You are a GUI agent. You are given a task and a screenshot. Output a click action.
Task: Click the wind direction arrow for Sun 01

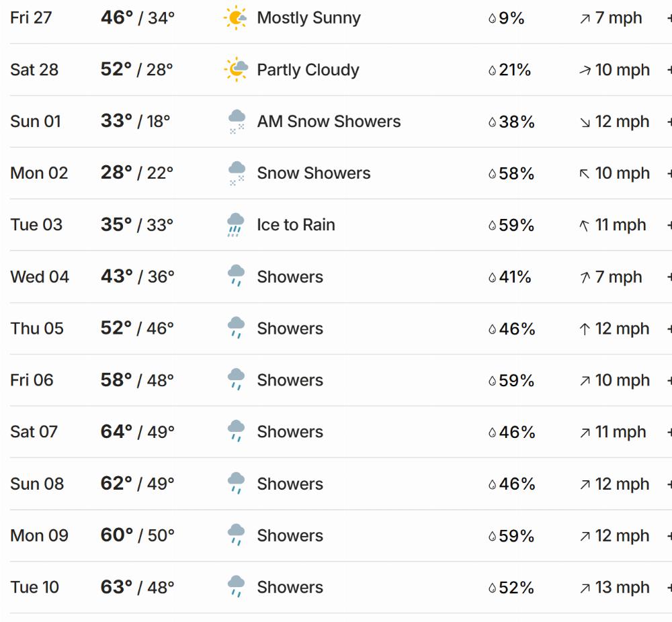pyautogui.click(x=585, y=122)
